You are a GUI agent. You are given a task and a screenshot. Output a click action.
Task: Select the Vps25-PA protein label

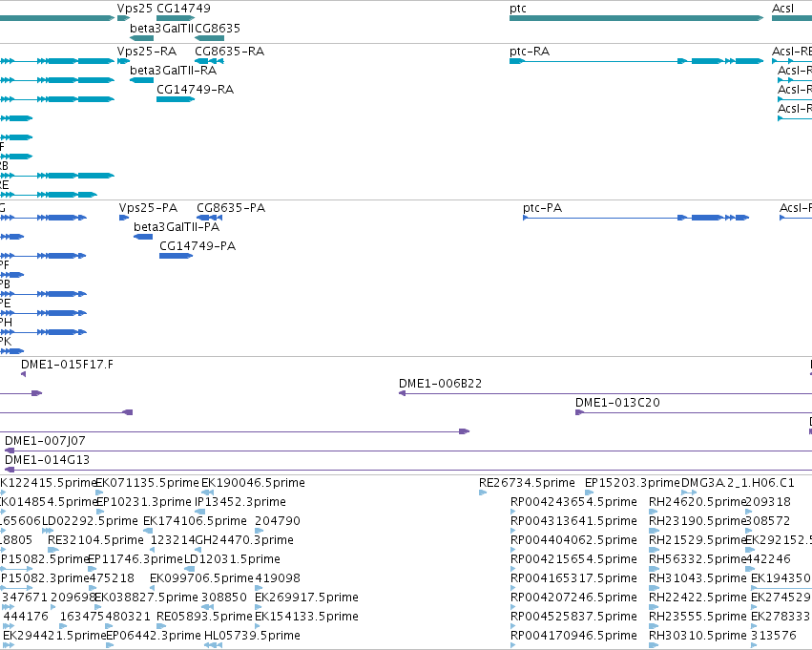pos(148,208)
